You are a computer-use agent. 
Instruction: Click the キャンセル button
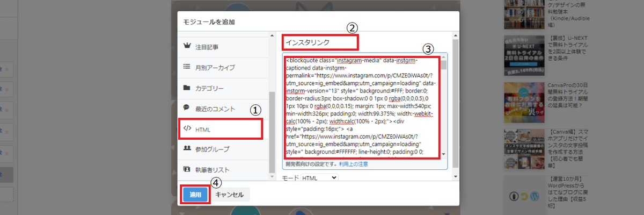230,195
